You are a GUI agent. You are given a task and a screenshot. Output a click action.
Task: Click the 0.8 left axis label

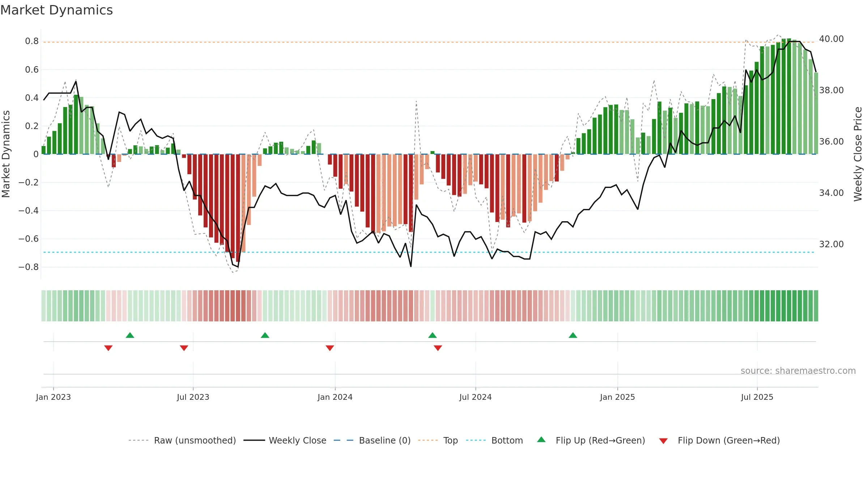coord(32,41)
